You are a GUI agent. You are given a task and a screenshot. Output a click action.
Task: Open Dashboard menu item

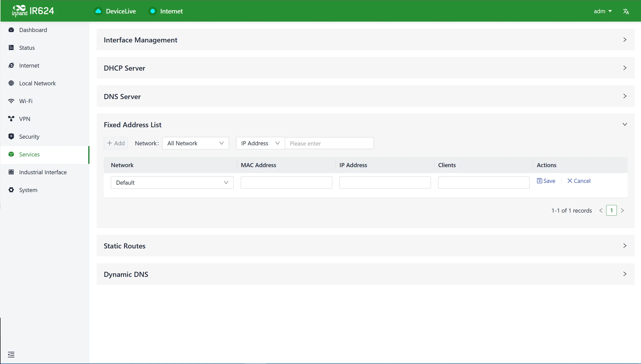(x=45, y=30)
